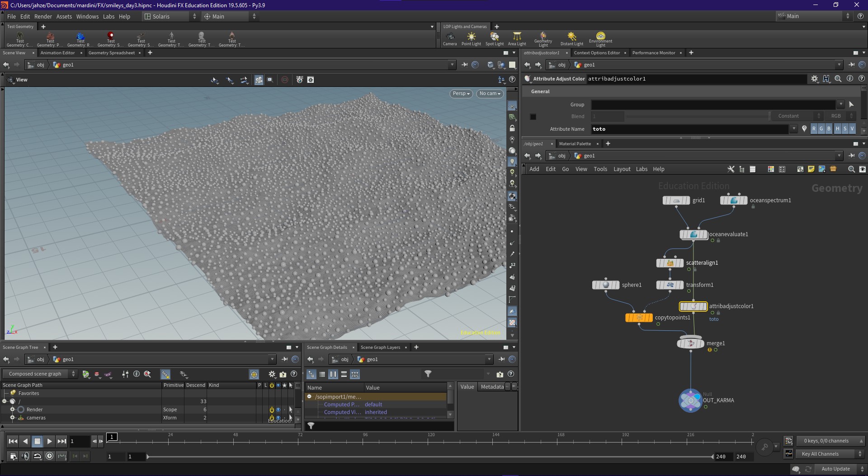Select the OUT_KARMA null node
Screen dimensions: 868x476
[690, 400]
